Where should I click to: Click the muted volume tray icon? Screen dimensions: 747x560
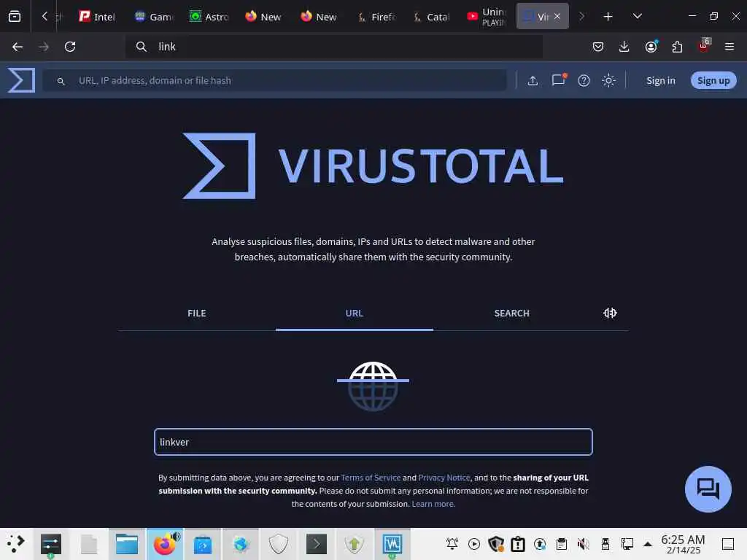[583, 544]
